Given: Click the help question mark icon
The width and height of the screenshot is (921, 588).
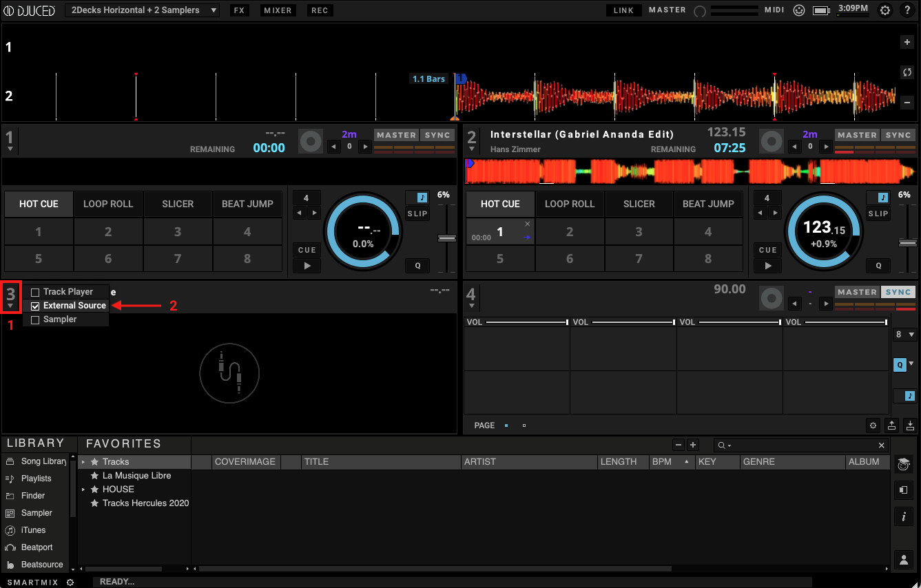Looking at the screenshot, I should [x=907, y=10].
